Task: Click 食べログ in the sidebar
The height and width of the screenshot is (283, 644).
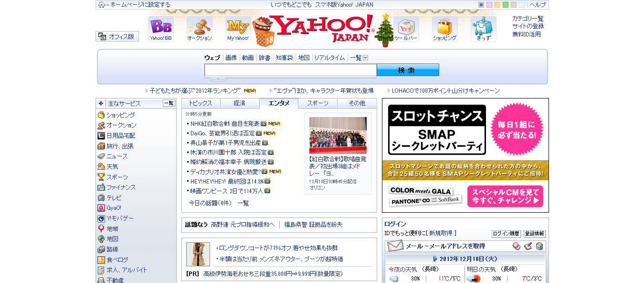Action: coord(117,260)
